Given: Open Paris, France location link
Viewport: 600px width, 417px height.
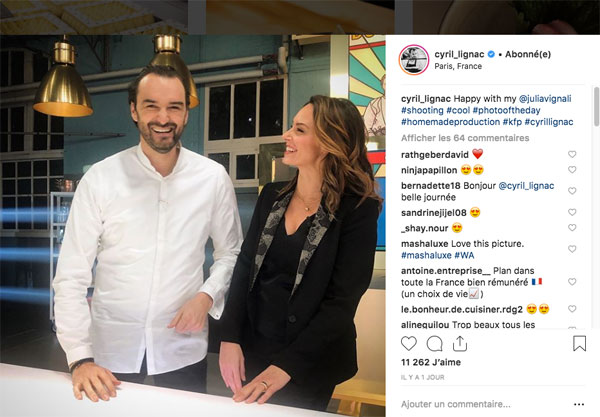Looking at the screenshot, I should 458,66.
